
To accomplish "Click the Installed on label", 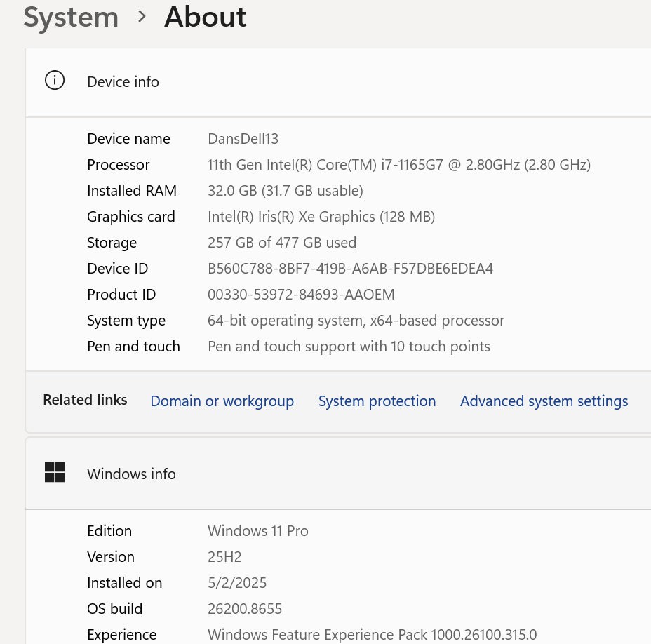I will pos(125,583).
